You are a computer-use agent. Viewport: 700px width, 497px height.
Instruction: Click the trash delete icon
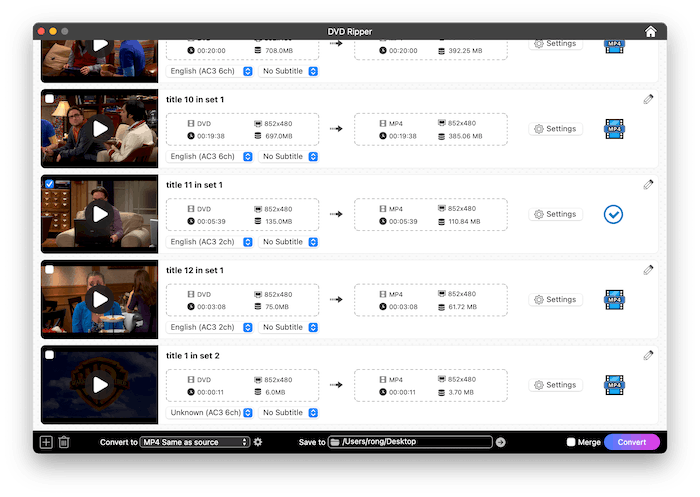point(64,442)
